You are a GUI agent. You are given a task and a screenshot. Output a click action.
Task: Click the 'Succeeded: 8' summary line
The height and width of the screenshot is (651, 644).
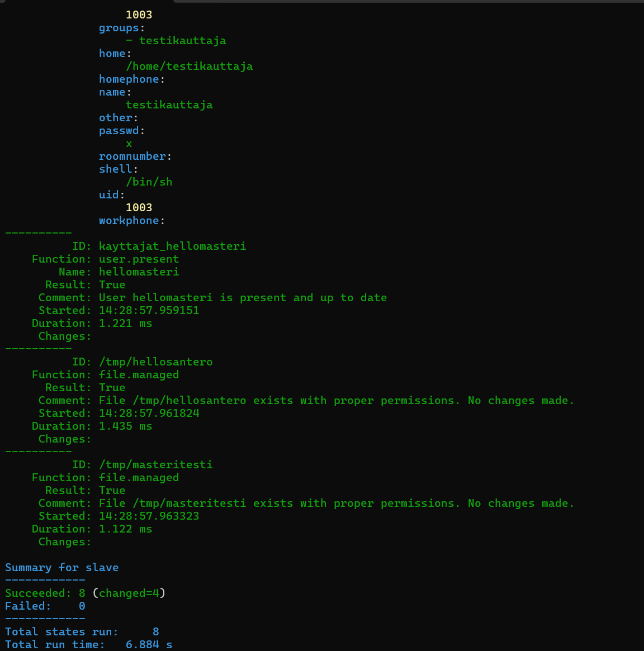(x=45, y=593)
